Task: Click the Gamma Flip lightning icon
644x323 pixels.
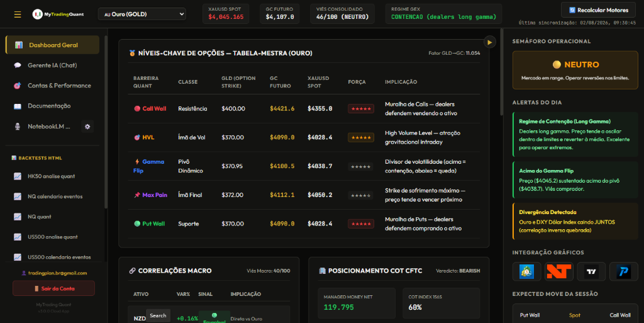Action: point(137,161)
